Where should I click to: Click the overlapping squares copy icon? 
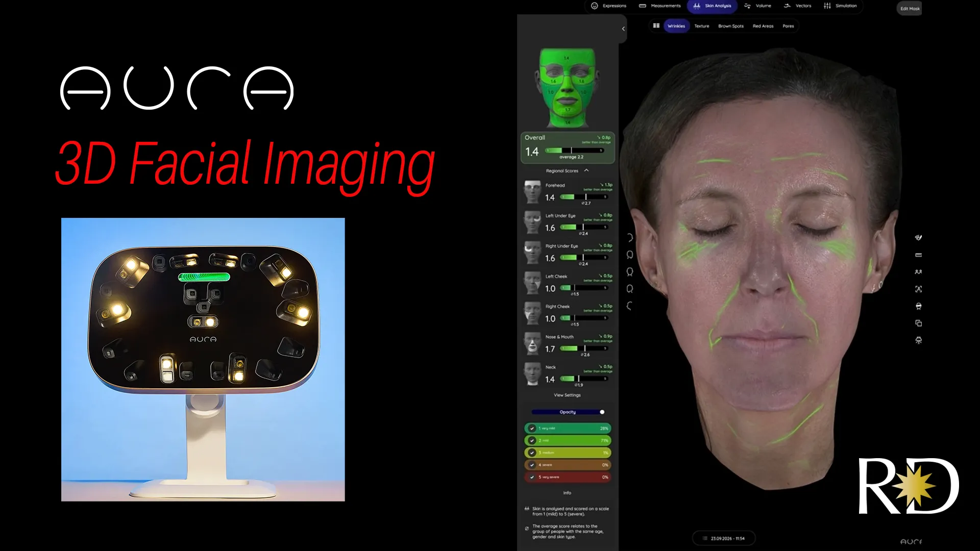(918, 323)
